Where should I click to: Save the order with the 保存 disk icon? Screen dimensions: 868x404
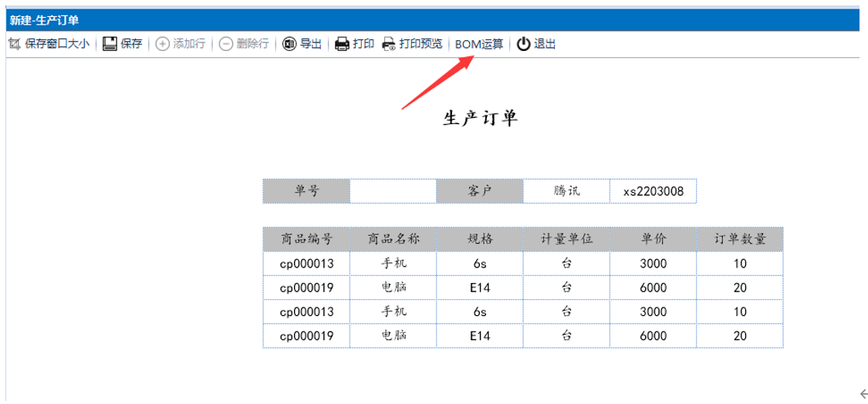pyautogui.click(x=110, y=44)
